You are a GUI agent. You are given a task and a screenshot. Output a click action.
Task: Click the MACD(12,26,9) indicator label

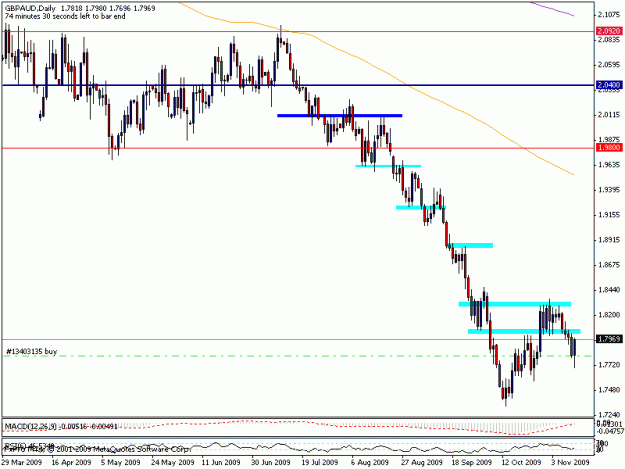pyautogui.click(x=31, y=427)
